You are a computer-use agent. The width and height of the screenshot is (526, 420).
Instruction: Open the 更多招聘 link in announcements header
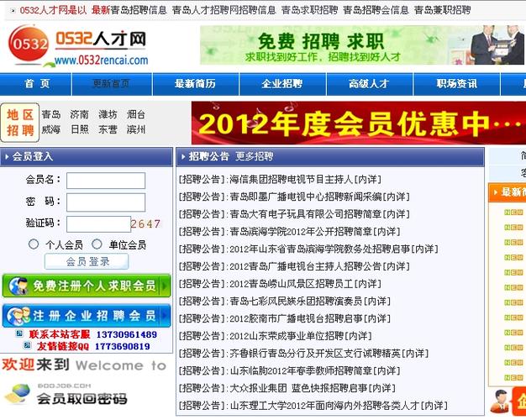click(x=254, y=156)
